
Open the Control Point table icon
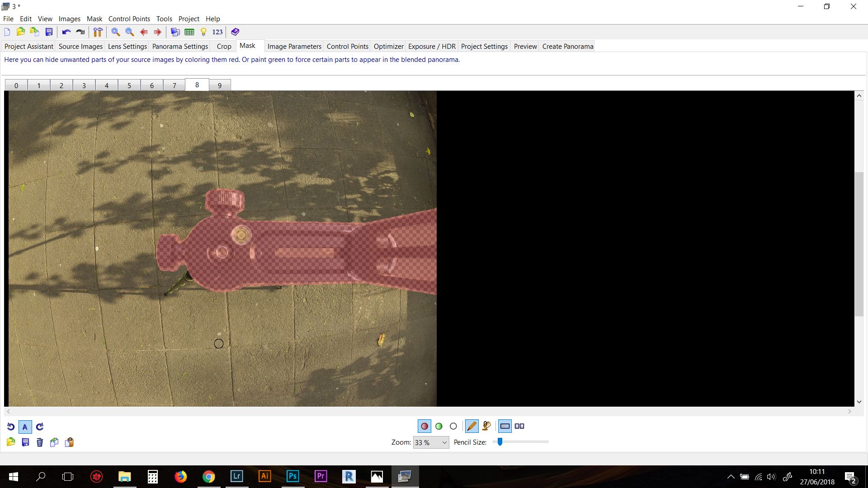tap(189, 32)
